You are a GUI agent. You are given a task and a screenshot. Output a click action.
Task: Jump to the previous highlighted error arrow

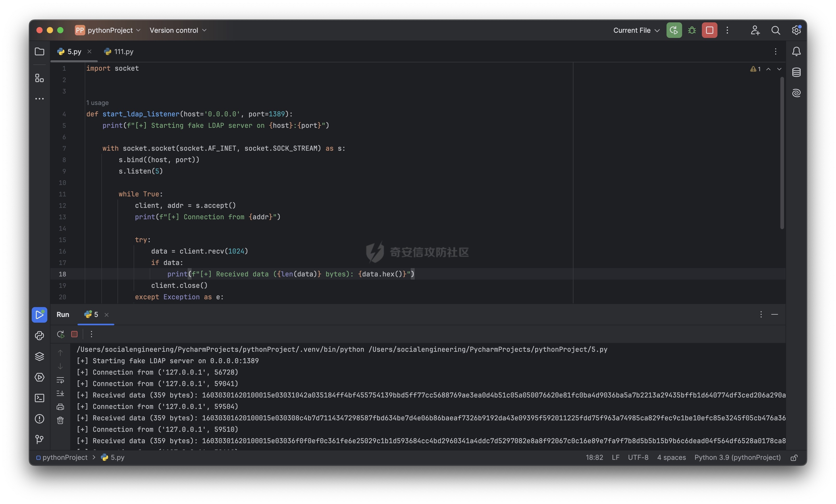768,69
